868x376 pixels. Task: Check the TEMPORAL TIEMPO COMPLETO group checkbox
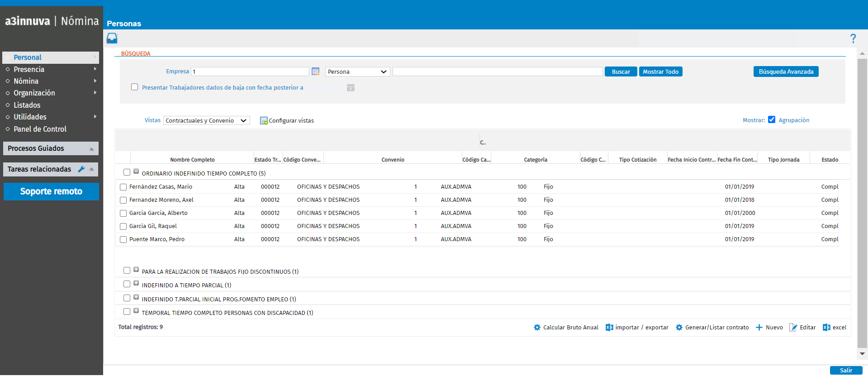click(127, 312)
